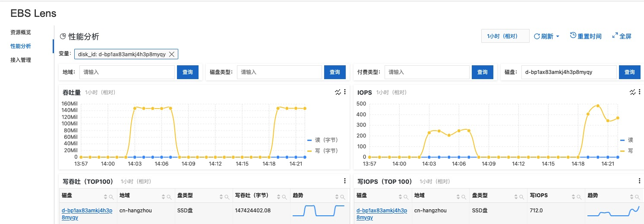This screenshot has height=224, width=644.
Task: Focus the 磁盘类型 input field
Action: click(x=279, y=72)
